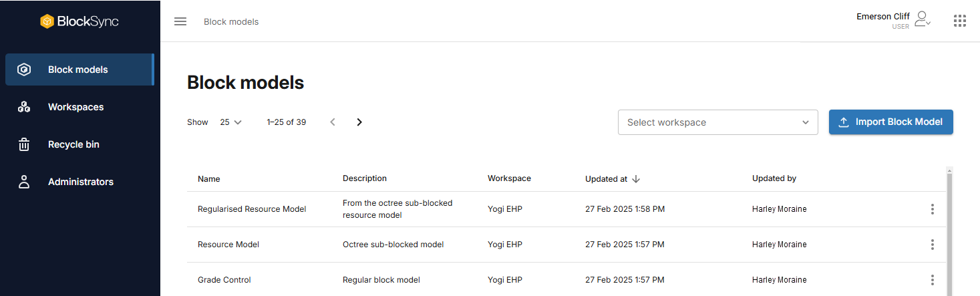
Task: Go to Administrators in the sidebar
Action: [80, 182]
